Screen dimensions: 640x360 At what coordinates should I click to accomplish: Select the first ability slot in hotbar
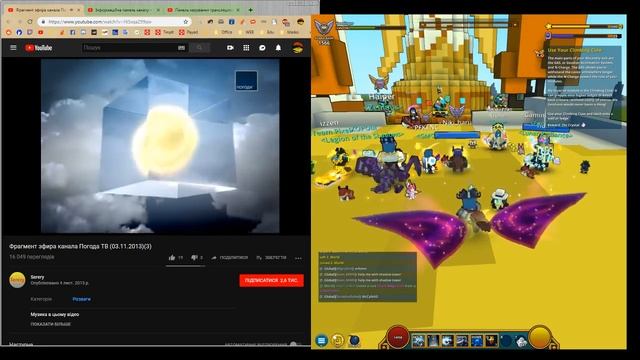coord(418,341)
